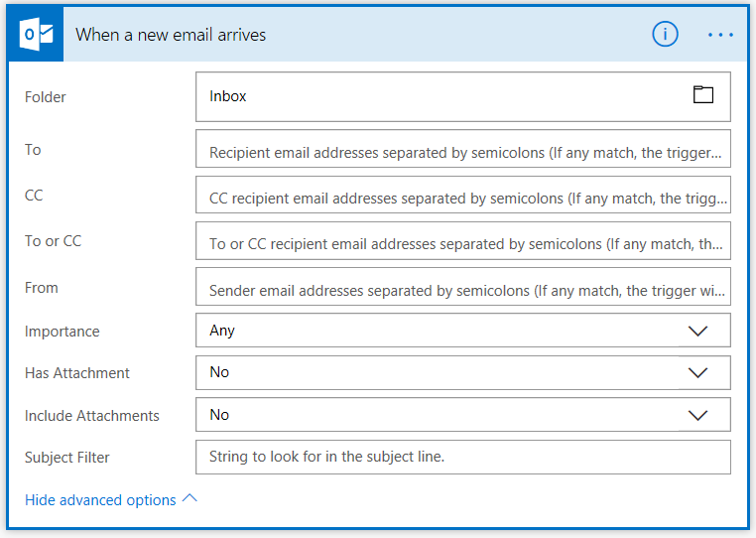The image size is (756, 538).
Task: Open Has Attachment dropdown showing 'No'
Action: point(437,373)
